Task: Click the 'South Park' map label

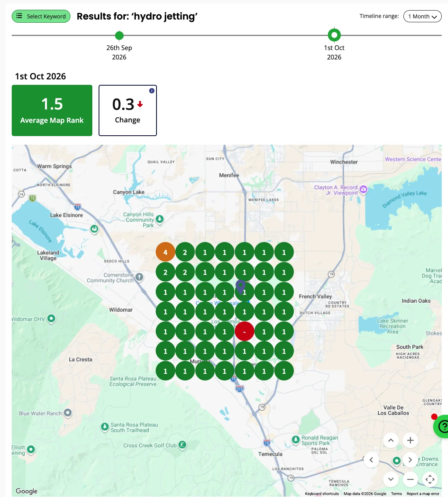Action: [x=410, y=347]
